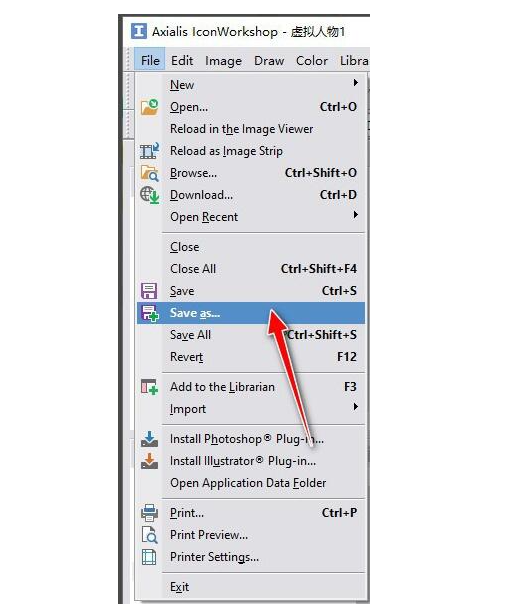Click the Browse folder search icon
Screen dimensions: 507x610
tap(149, 173)
